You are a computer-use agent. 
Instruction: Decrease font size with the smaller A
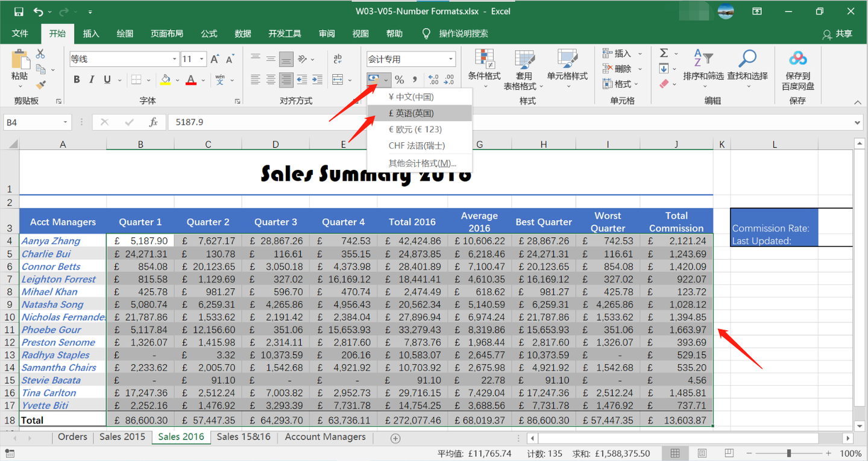230,59
